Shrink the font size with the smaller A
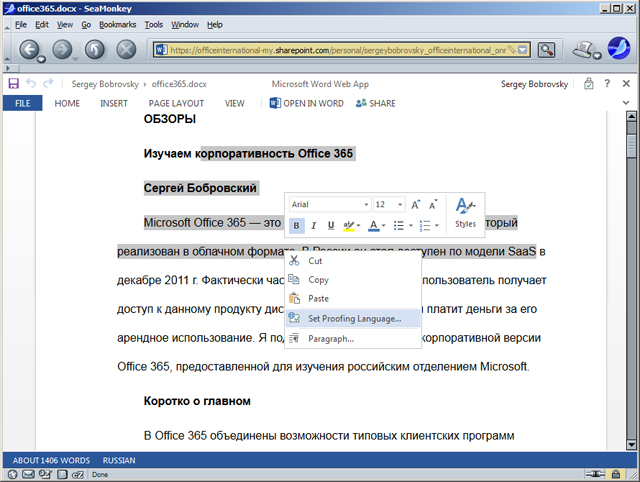 point(433,204)
